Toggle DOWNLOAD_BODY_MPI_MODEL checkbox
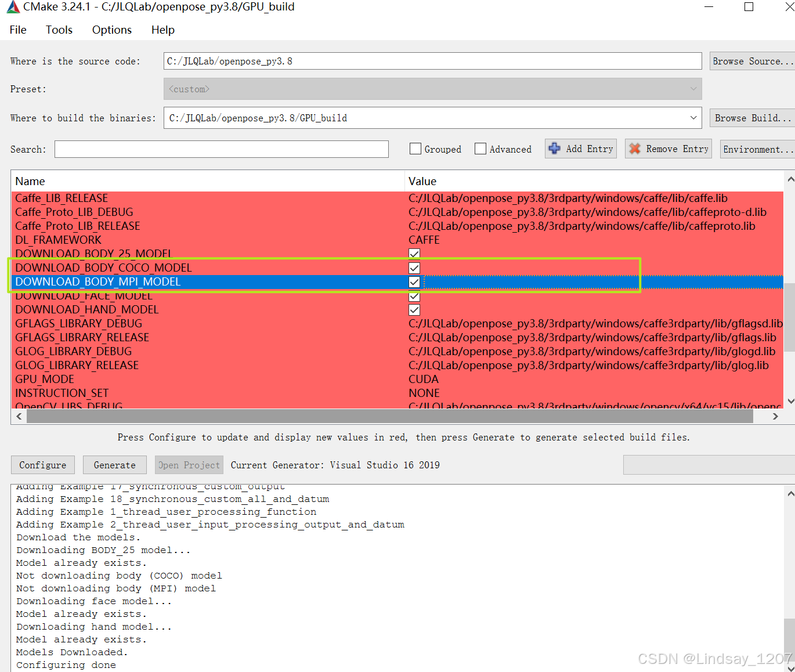The image size is (795, 672). [414, 281]
